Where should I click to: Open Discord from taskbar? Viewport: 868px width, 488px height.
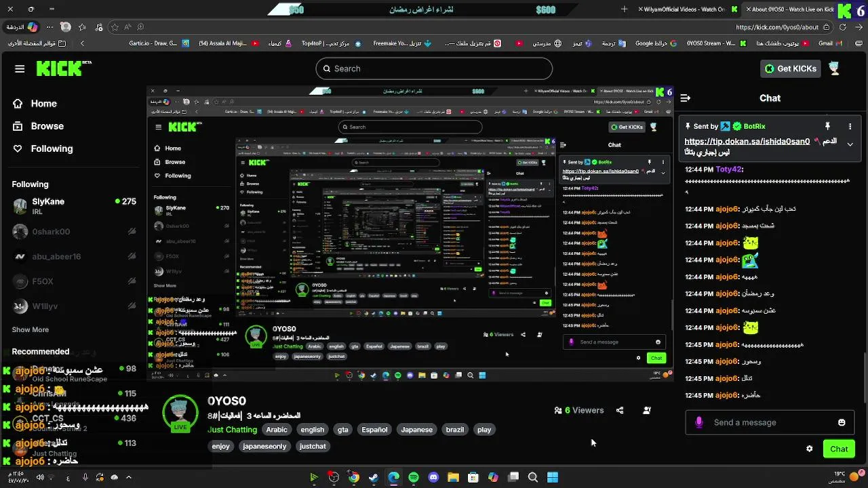[x=433, y=478]
